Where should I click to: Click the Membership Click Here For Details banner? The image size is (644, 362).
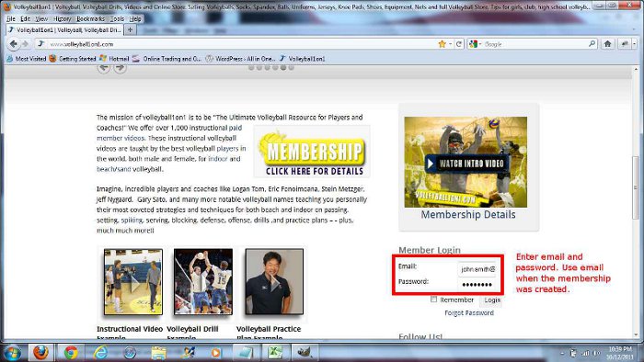coord(312,152)
